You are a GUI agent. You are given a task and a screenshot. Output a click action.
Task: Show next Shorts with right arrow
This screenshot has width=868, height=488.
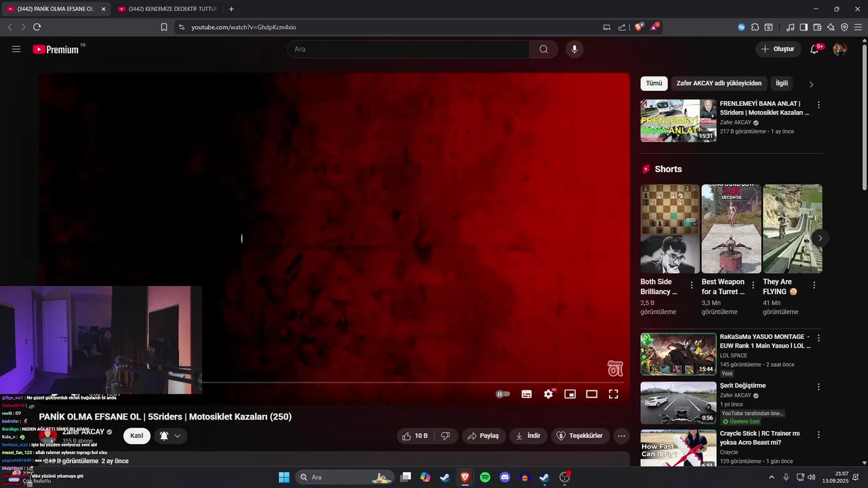pos(820,239)
